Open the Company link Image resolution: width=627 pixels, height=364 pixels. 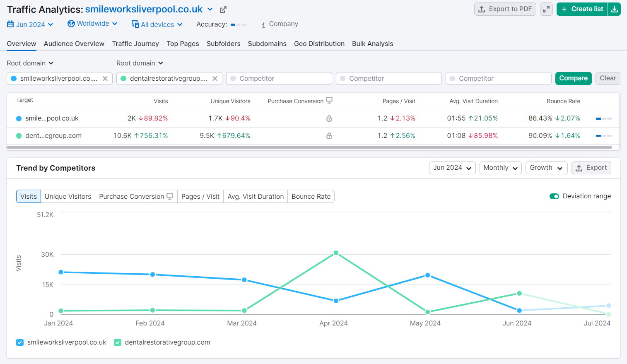pos(284,24)
